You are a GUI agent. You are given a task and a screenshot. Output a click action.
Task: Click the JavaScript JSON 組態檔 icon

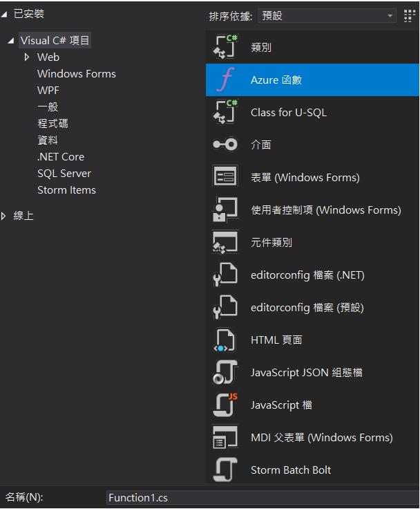(225, 372)
